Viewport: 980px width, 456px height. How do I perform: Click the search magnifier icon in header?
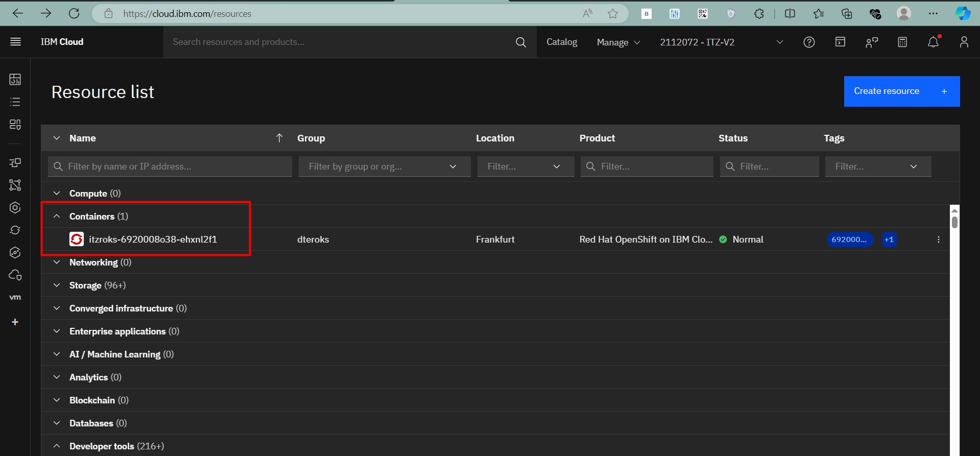[521, 42]
